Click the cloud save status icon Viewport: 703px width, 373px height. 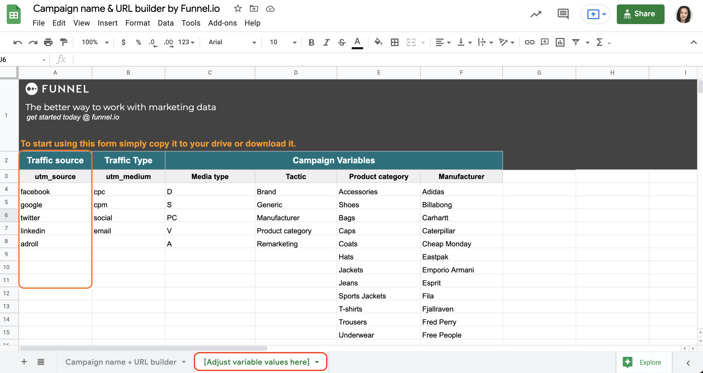click(270, 9)
